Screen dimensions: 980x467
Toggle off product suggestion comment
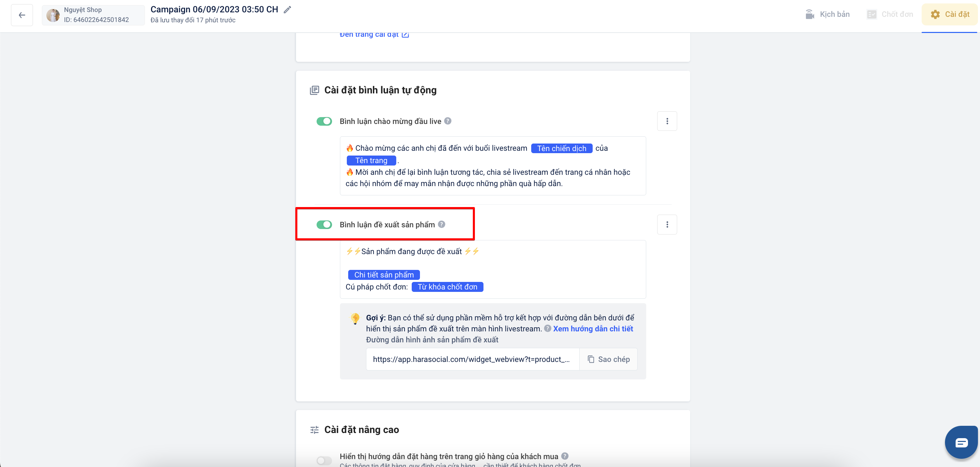[324, 225]
